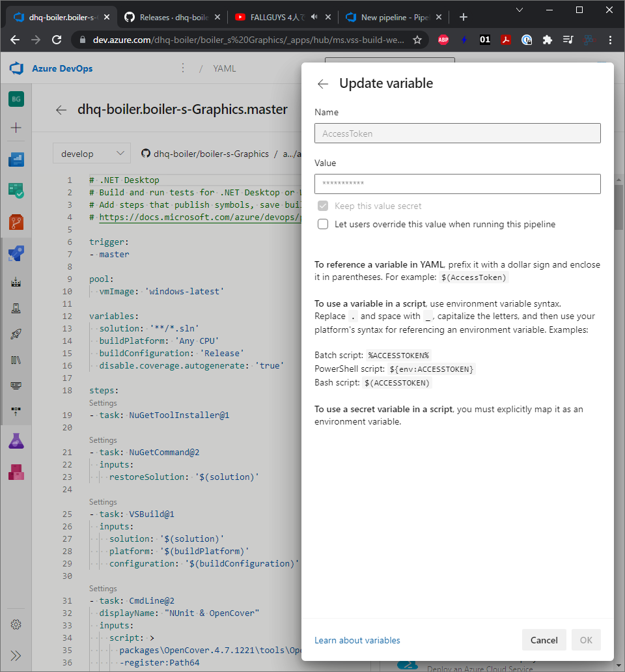Open Artifacts icon in sidebar
The image size is (625, 672).
tap(16, 472)
